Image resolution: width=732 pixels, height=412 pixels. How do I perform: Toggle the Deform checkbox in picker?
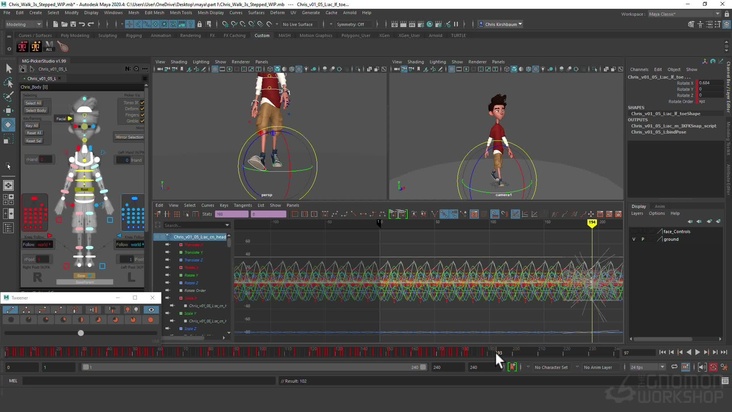click(142, 109)
